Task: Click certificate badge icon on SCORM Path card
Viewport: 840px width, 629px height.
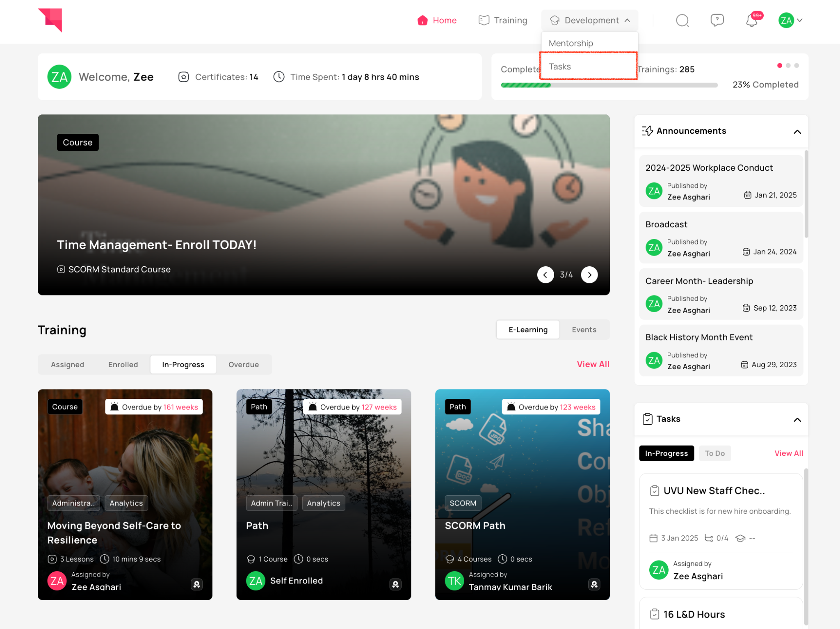Action: [594, 584]
